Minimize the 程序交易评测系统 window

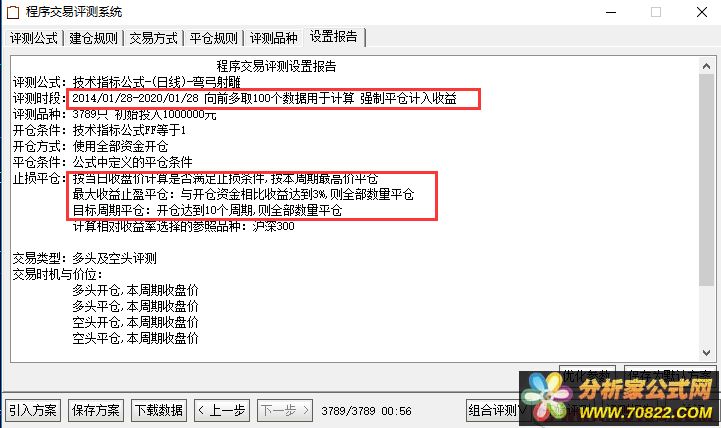click(611, 12)
